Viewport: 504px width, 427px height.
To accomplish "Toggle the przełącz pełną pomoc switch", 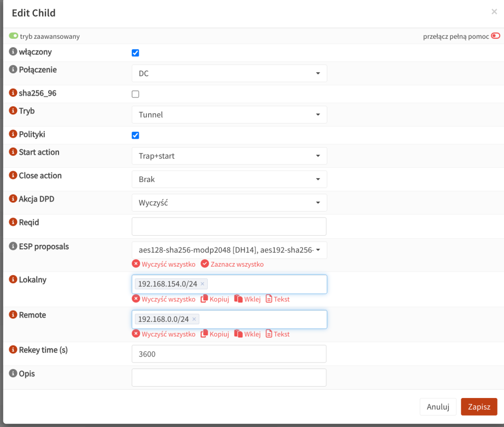I will click(495, 36).
